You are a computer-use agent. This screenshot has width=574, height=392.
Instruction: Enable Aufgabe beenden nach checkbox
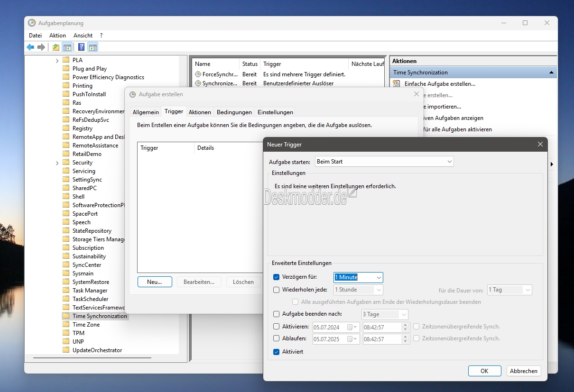click(x=277, y=314)
